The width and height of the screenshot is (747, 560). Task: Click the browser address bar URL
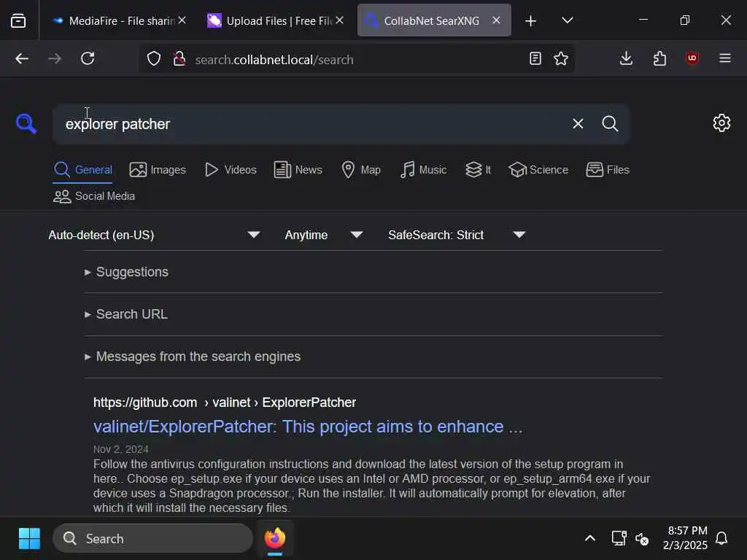point(274,60)
